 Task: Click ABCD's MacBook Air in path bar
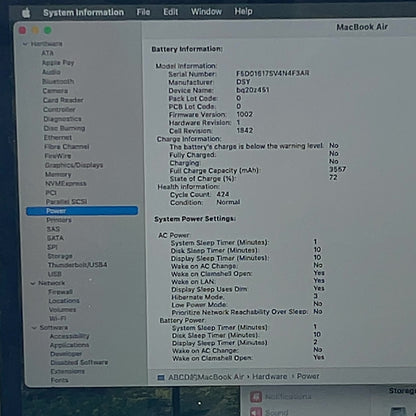[206, 377]
